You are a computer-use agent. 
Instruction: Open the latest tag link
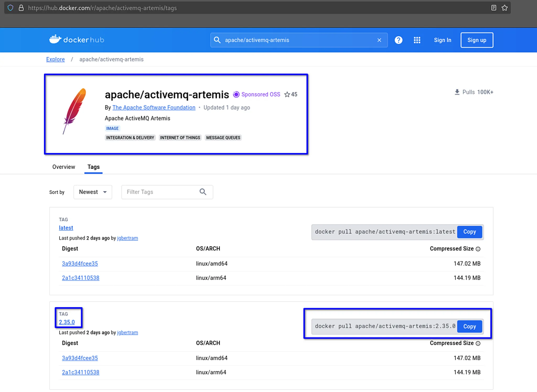click(x=66, y=228)
